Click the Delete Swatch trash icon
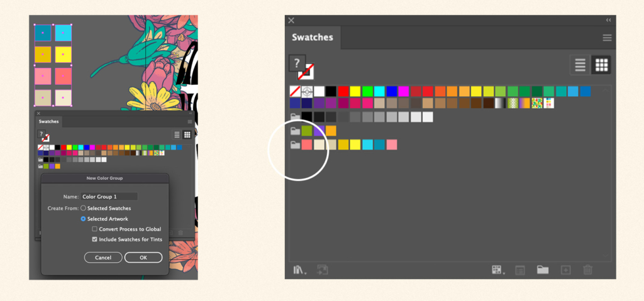This screenshot has height=301, width=644. 588,270
